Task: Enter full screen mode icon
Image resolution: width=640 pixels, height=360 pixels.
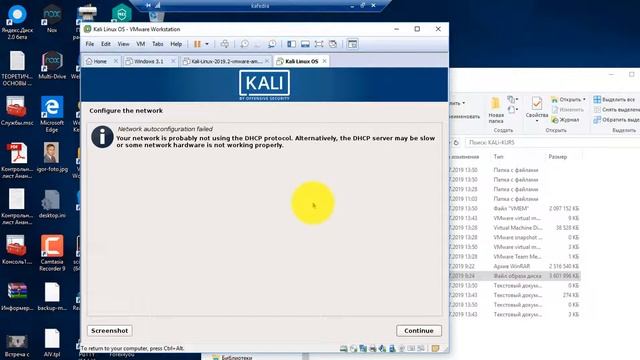Action: pos(319,44)
